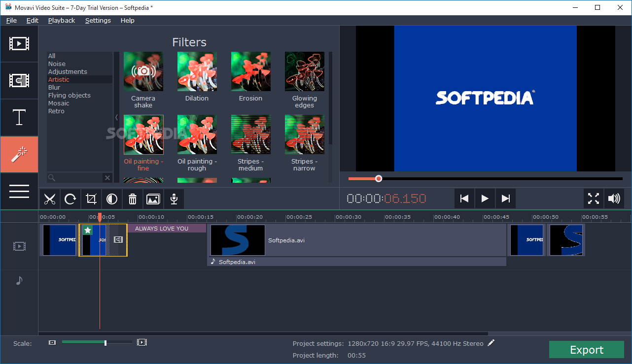Click the transition icon on selected clip
632x364 pixels.
(118, 239)
